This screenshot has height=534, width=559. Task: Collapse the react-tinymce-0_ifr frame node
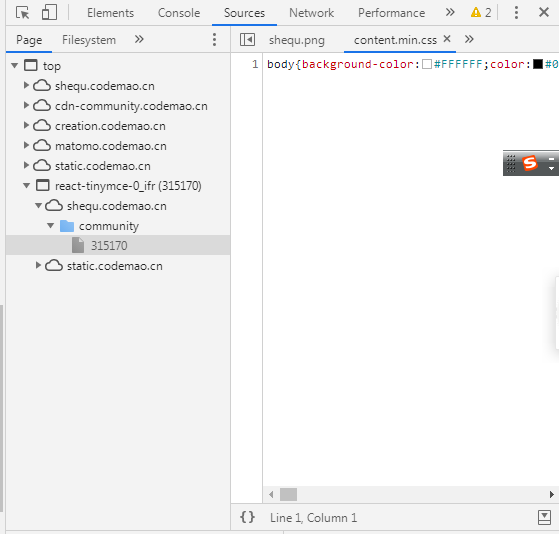pos(26,186)
